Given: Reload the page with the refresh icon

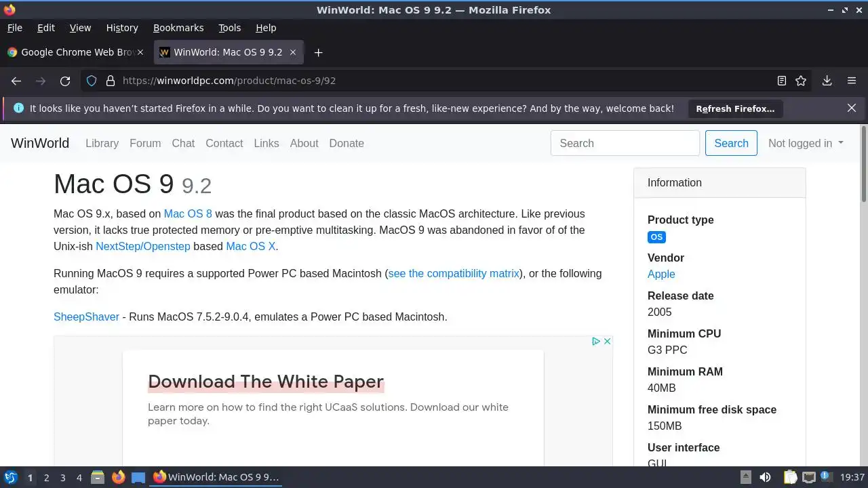Looking at the screenshot, I should [x=65, y=81].
